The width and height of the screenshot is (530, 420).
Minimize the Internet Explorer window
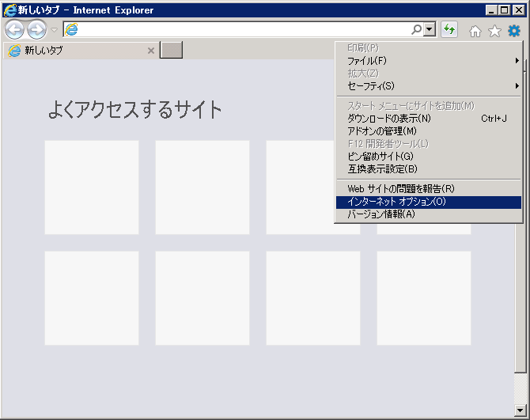coord(491,10)
